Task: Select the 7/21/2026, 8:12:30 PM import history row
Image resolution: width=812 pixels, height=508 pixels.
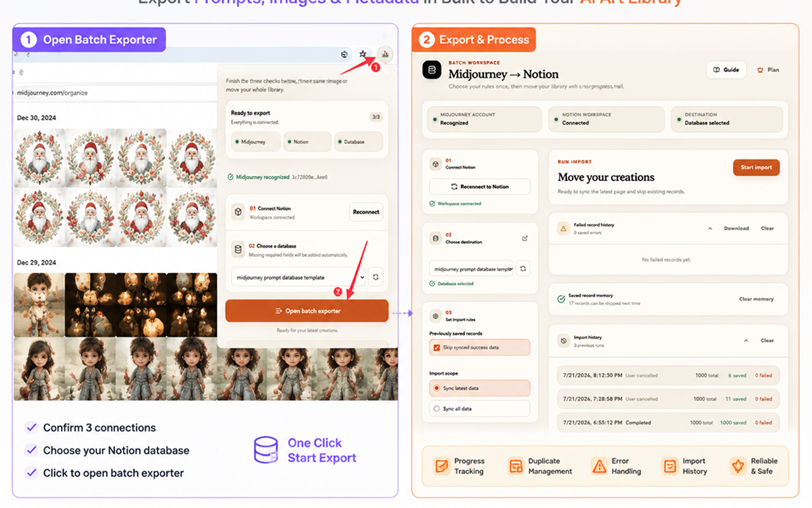Action: 667,375
